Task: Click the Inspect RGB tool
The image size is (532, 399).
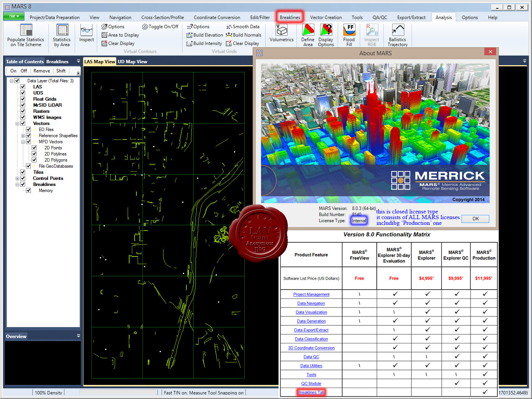Action: [372, 35]
